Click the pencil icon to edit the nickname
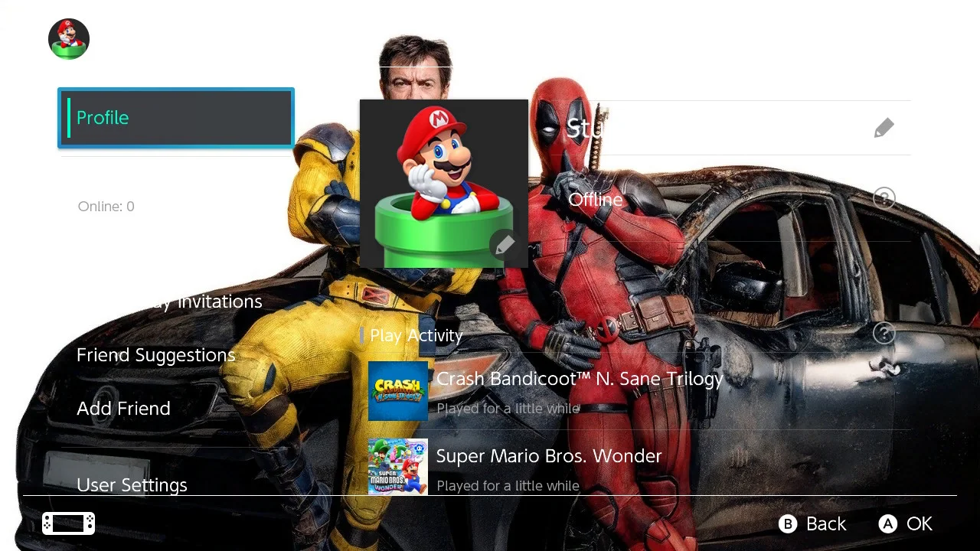 click(884, 128)
